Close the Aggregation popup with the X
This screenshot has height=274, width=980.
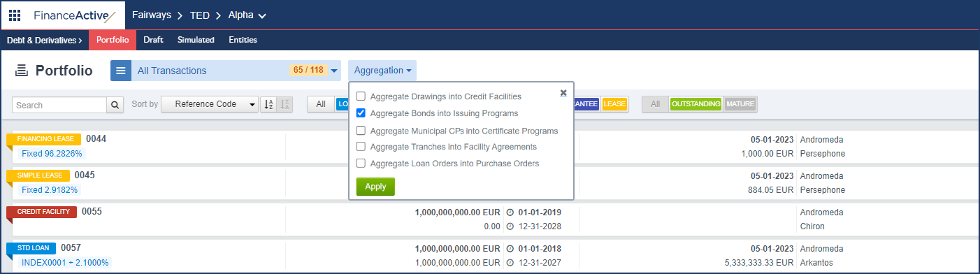[x=563, y=92]
